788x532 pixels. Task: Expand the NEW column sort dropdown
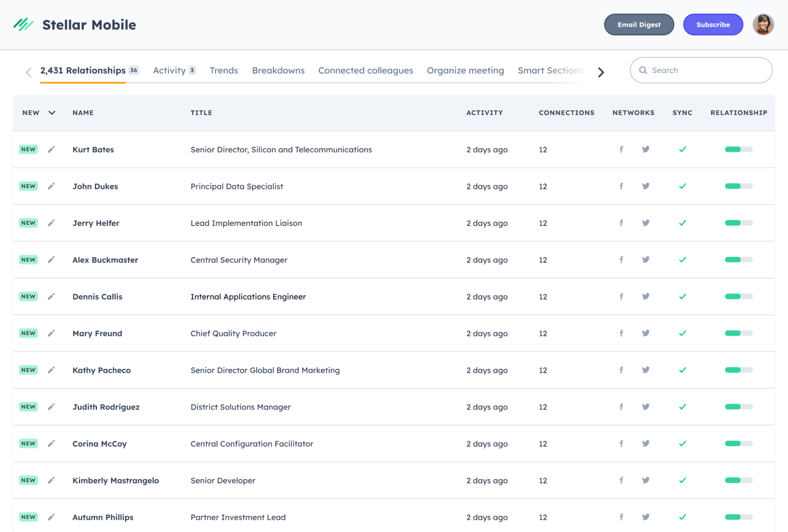52,113
